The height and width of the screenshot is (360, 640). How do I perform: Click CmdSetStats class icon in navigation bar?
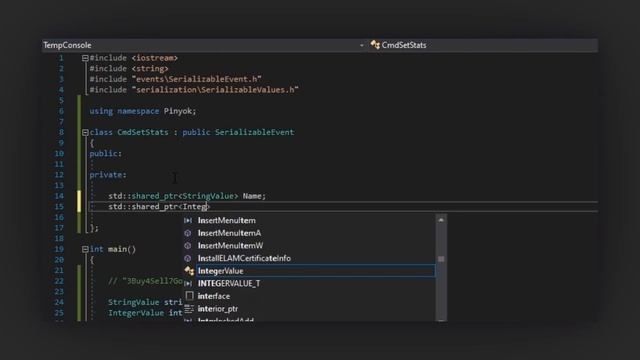tap(375, 45)
